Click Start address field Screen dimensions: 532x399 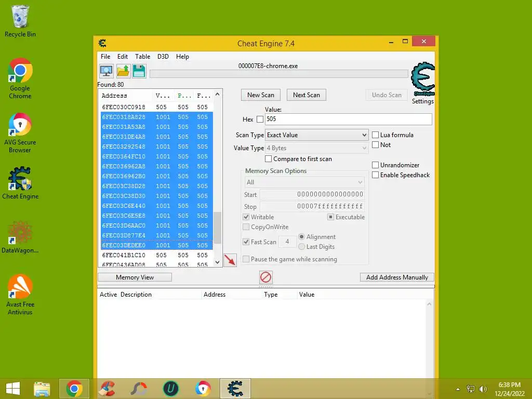(312, 194)
